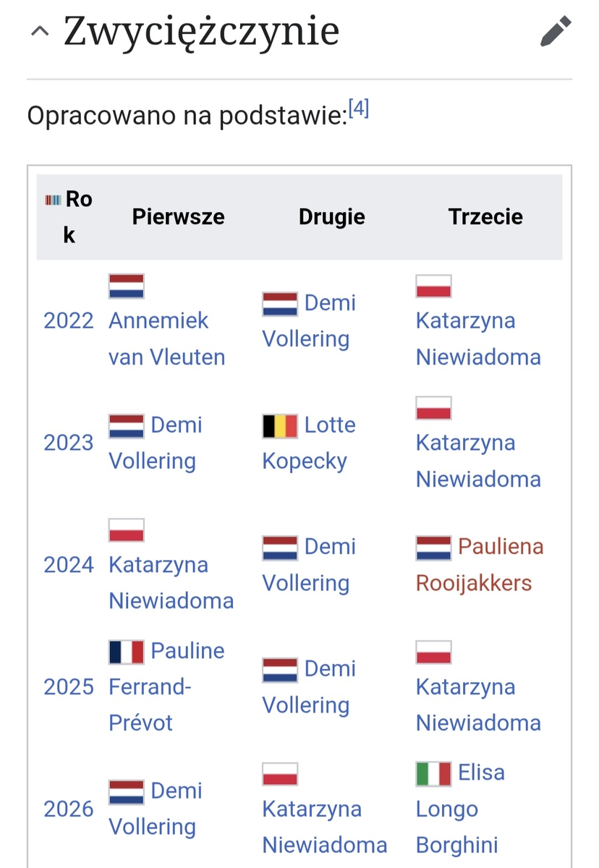This screenshot has height=868, width=599.
Task: Open the red link Pauliena Rooijakkers
Action: (480, 565)
